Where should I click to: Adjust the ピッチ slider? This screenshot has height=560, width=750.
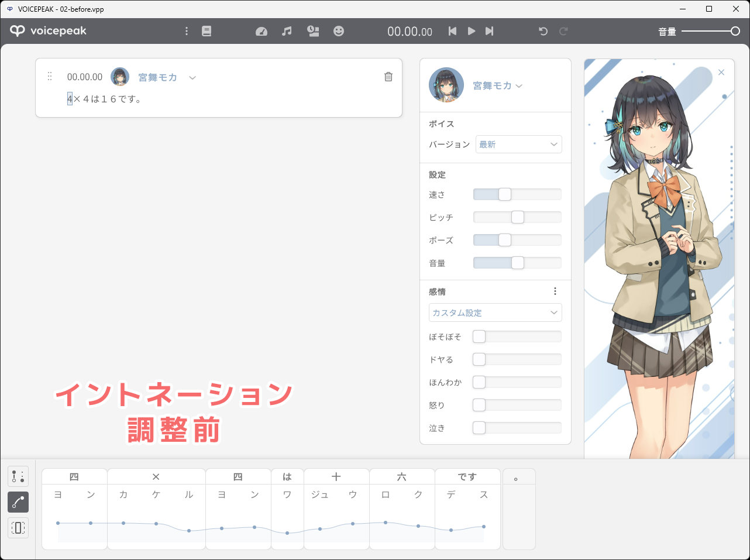click(x=517, y=217)
